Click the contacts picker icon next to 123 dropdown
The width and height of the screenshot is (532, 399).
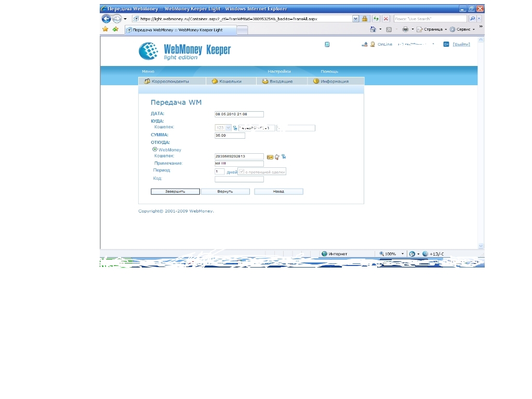point(235,128)
